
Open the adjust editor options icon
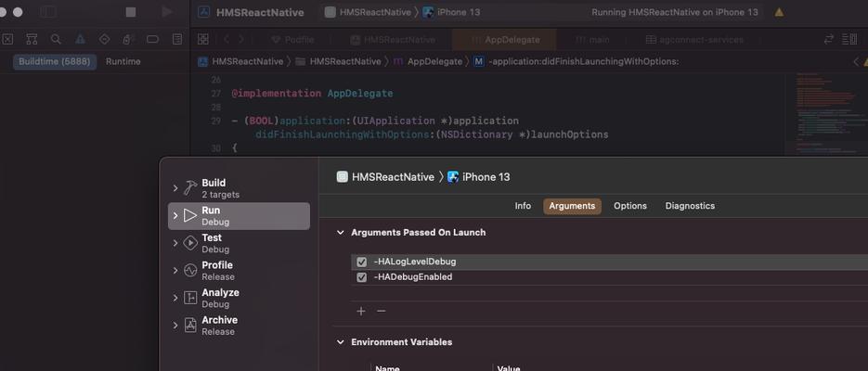pos(849,39)
